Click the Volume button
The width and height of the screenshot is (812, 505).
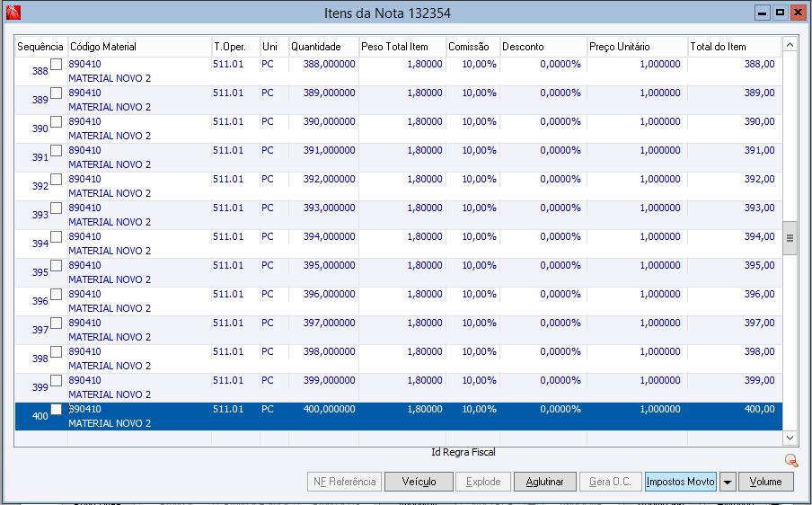(765, 482)
